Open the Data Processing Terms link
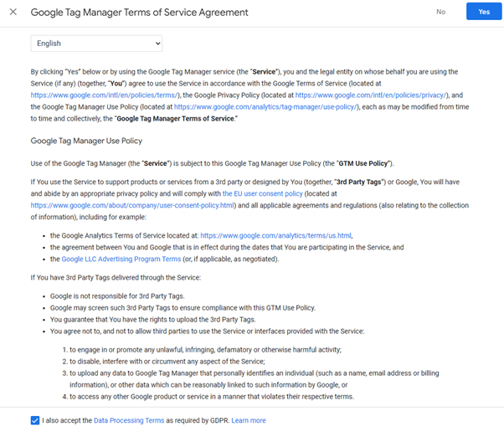This screenshot has height=437, width=504. [129, 420]
